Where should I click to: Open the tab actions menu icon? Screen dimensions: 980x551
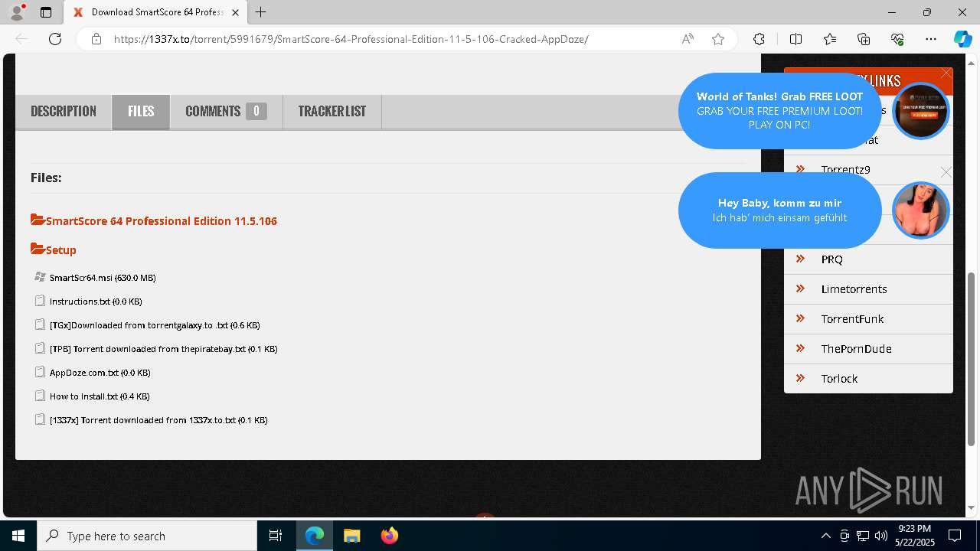46,12
